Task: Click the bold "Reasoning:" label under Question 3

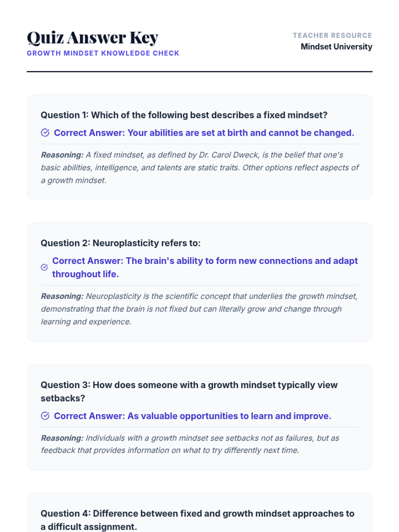Action: pos(62,438)
